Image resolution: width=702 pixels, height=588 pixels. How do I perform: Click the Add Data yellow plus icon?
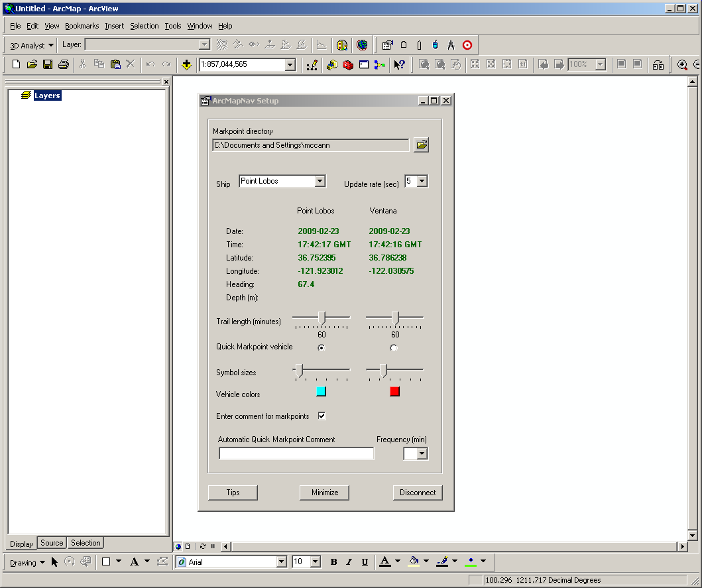[x=187, y=65]
